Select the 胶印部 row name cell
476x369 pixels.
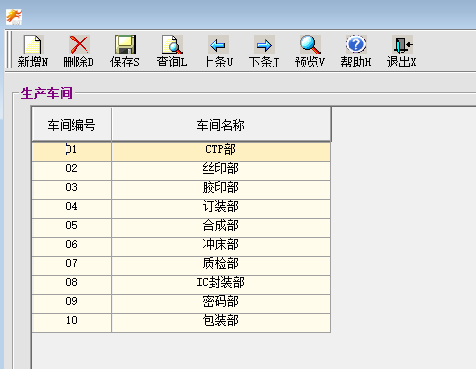pos(221,190)
